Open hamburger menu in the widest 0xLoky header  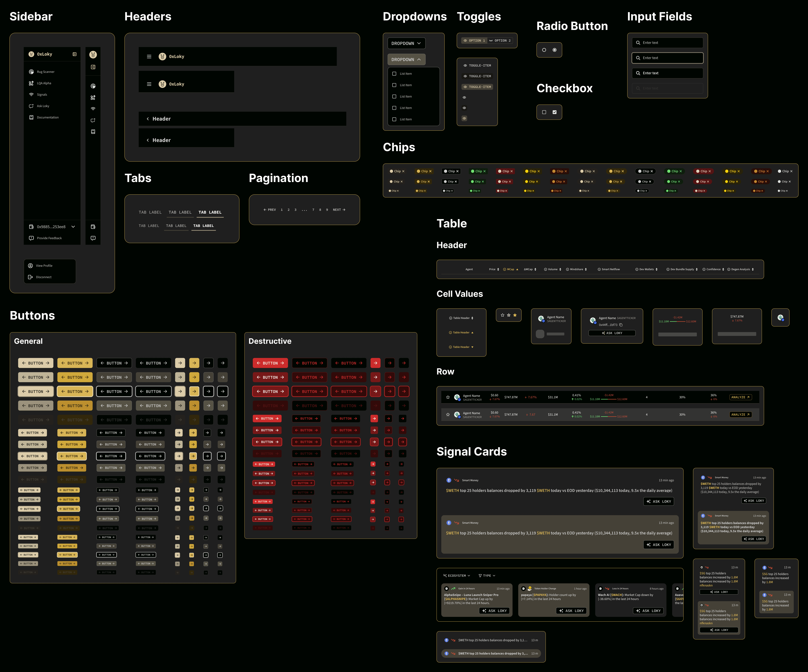pyautogui.click(x=149, y=57)
